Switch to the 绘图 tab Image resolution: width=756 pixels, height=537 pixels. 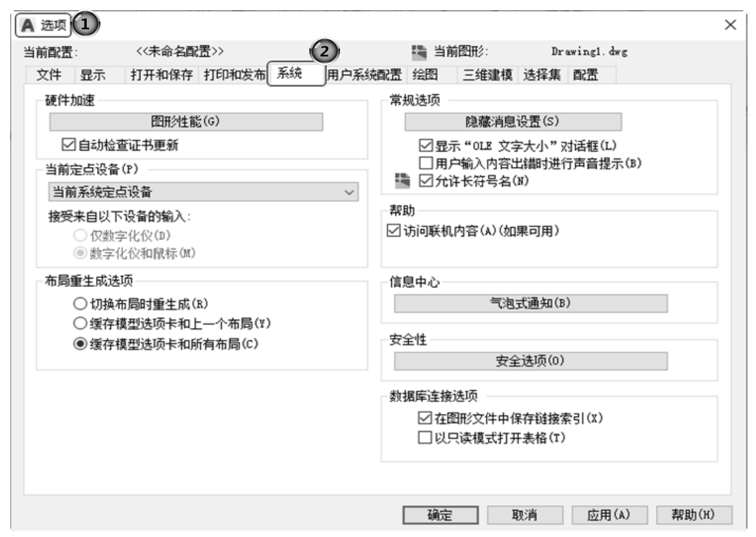[x=426, y=75]
